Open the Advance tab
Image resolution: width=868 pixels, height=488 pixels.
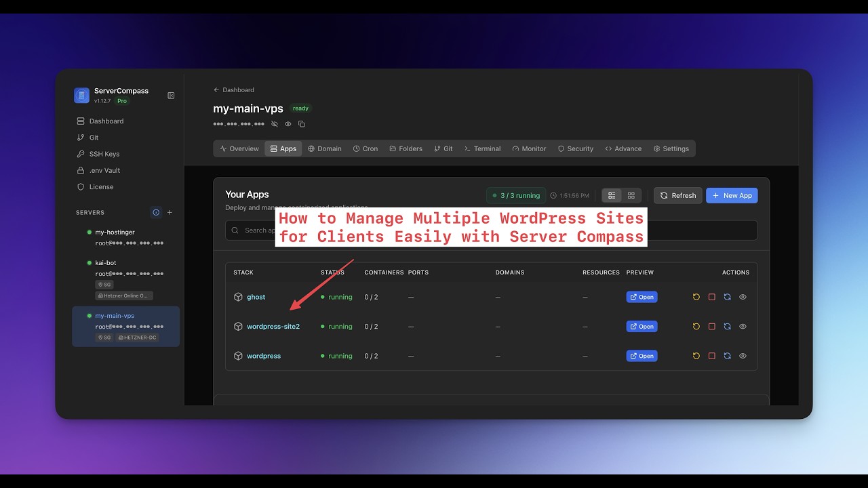[623, 148]
